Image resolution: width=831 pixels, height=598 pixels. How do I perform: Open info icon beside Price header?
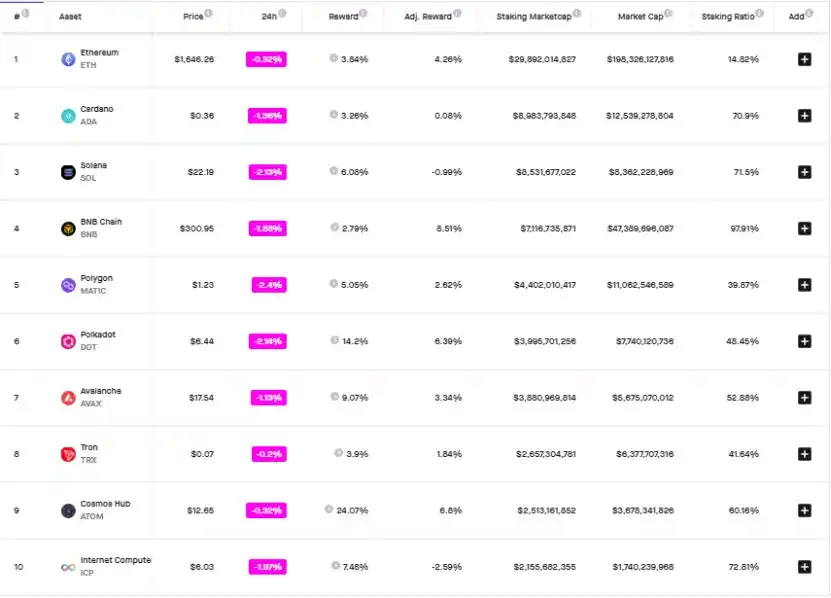(x=209, y=13)
